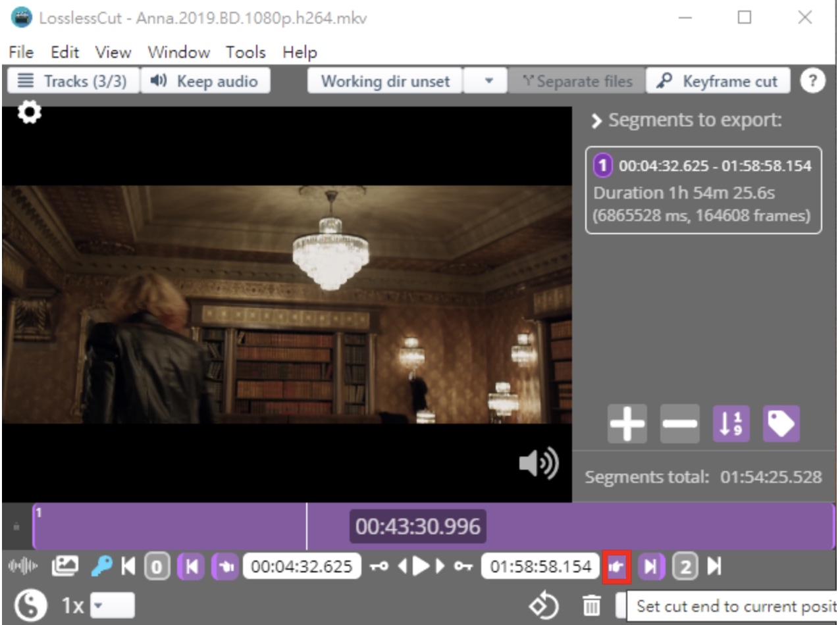Image resolution: width=840 pixels, height=625 pixels.
Task: Jump to the cut end marker
Action: 651,566
